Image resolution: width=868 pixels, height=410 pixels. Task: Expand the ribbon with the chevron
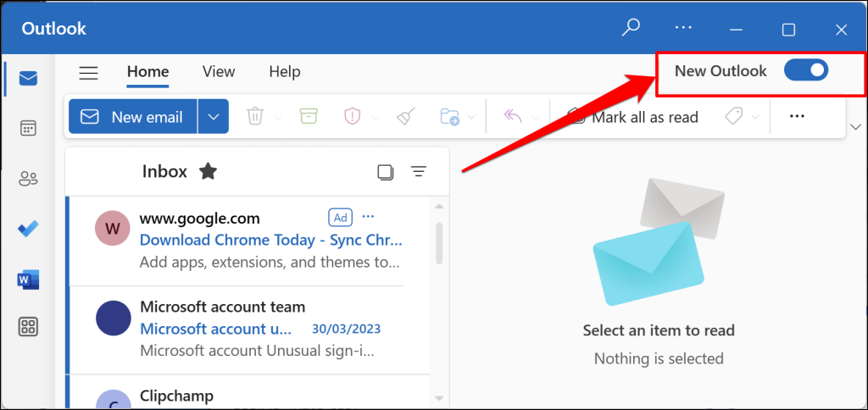[x=855, y=127]
